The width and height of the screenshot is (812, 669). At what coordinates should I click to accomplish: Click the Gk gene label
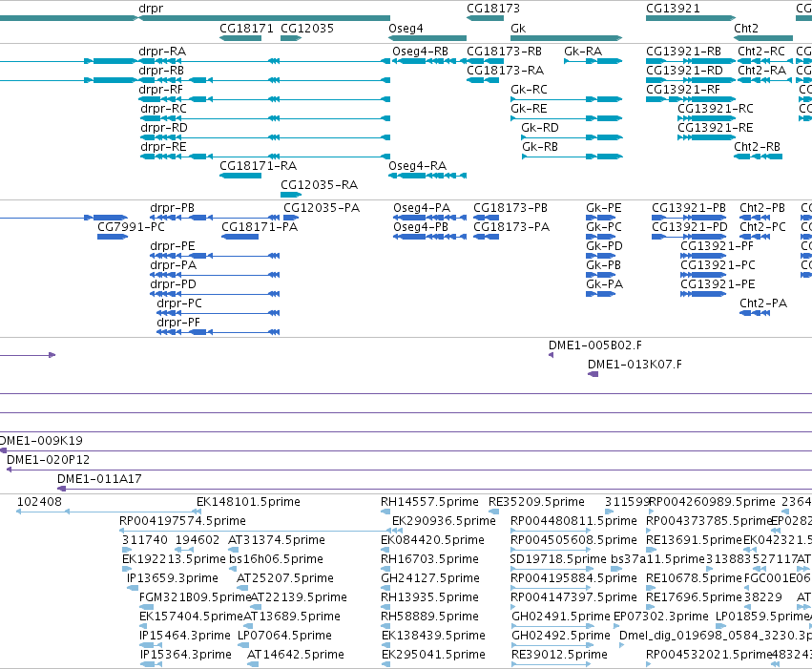click(518, 29)
